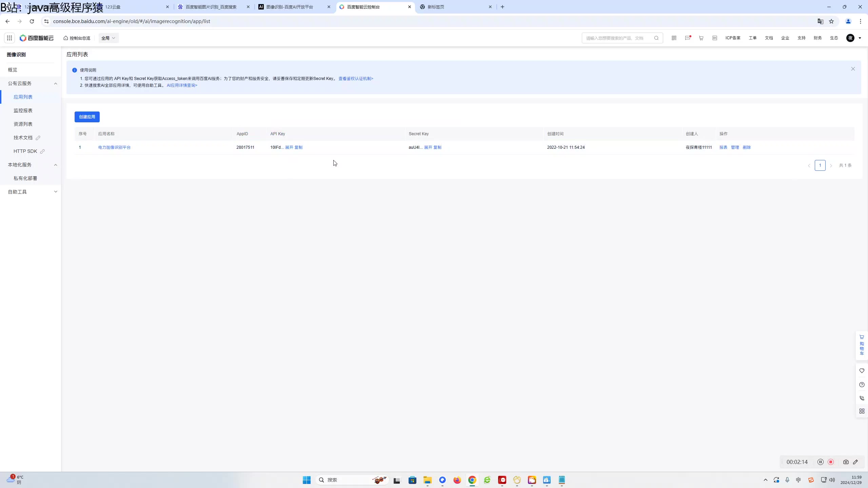Switch to the 图像识别-百度AI开放平台 tab
This screenshot has height=488, width=868.
[x=294, y=7]
